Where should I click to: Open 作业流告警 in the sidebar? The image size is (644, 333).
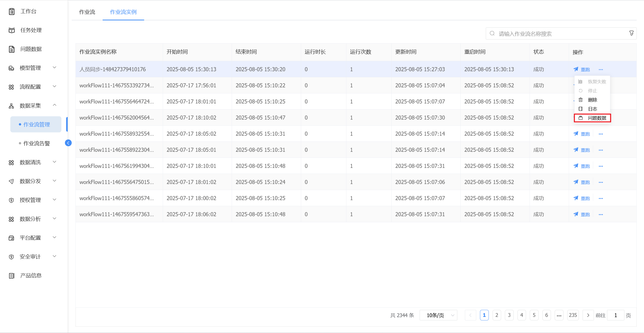click(37, 143)
